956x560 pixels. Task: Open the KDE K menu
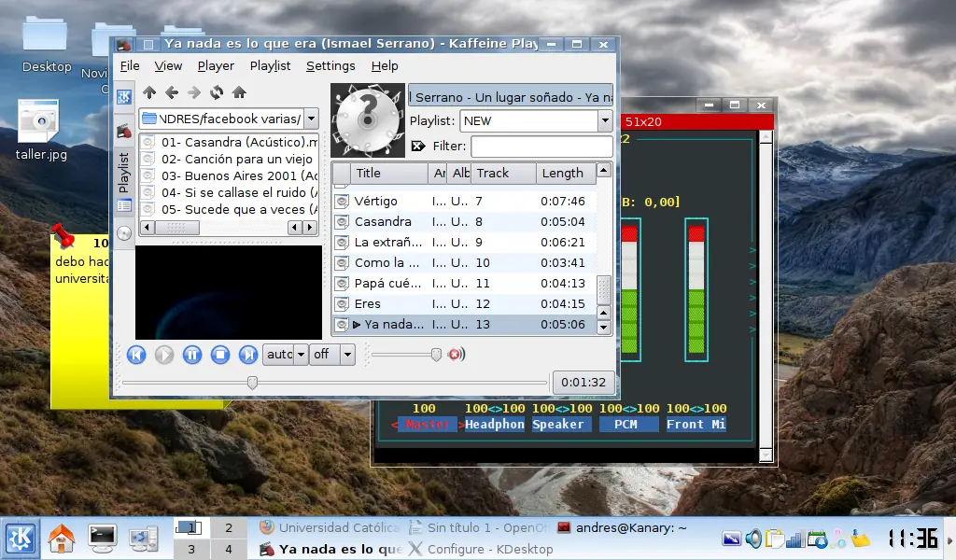click(x=21, y=539)
